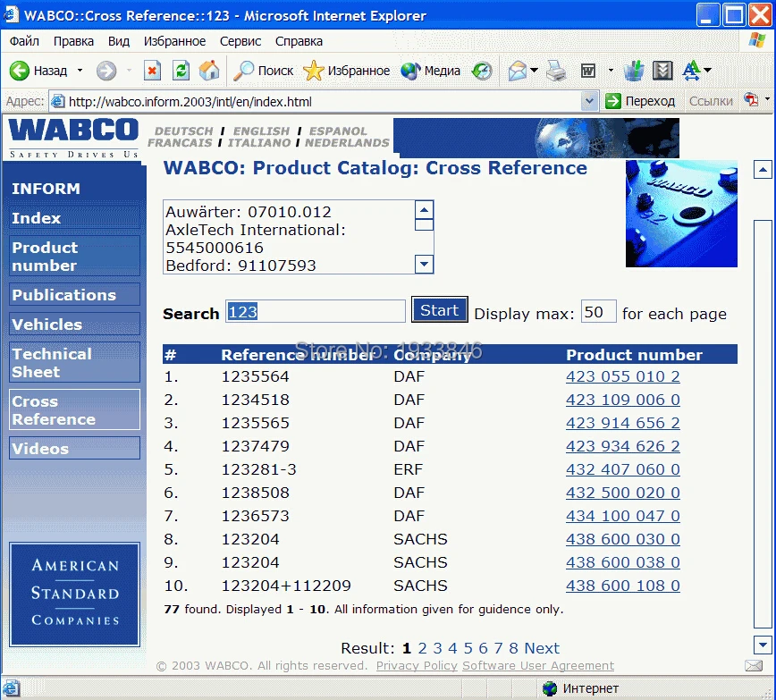Viewport: 776px width, 700px height.
Task: Open the Файл menu
Action: click(24, 41)
